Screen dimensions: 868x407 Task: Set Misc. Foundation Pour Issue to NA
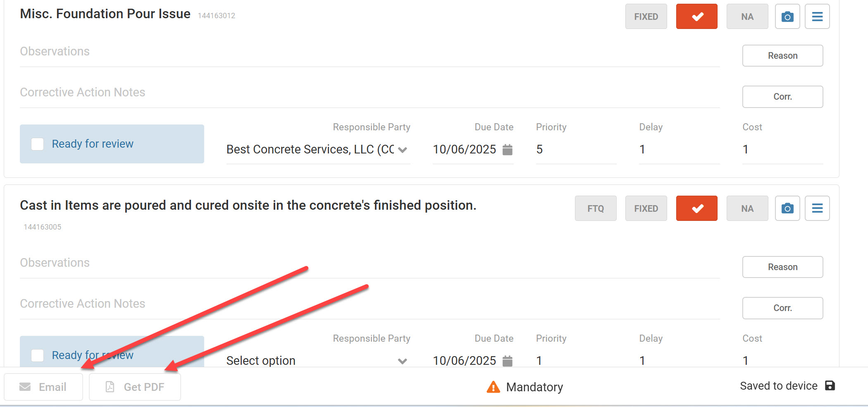[x=747, y=17]
